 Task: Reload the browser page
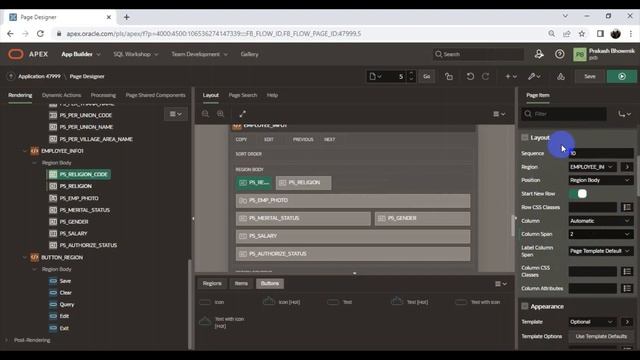click(x=40, y=34)
